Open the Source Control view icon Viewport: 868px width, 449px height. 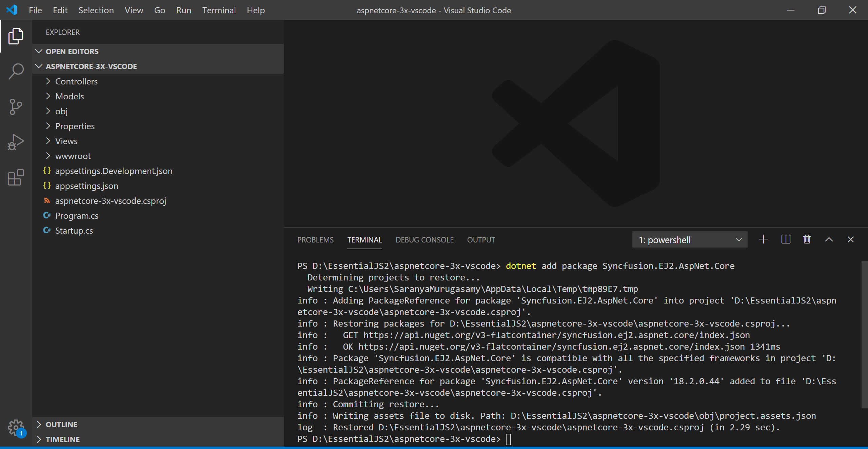click(16, 107)
